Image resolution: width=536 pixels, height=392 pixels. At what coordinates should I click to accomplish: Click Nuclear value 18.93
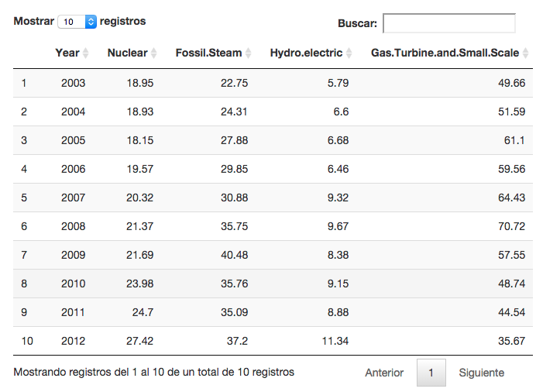[x=140, y=112]
